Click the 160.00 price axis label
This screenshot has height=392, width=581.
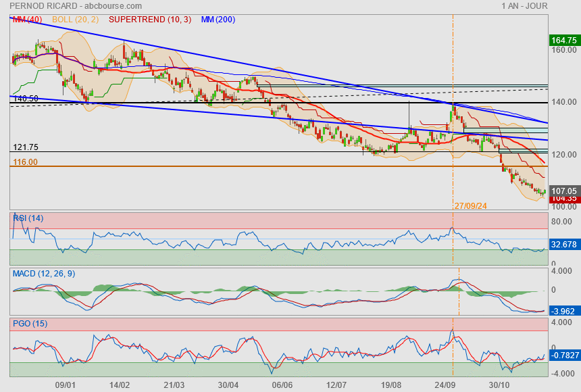(564, 50)
